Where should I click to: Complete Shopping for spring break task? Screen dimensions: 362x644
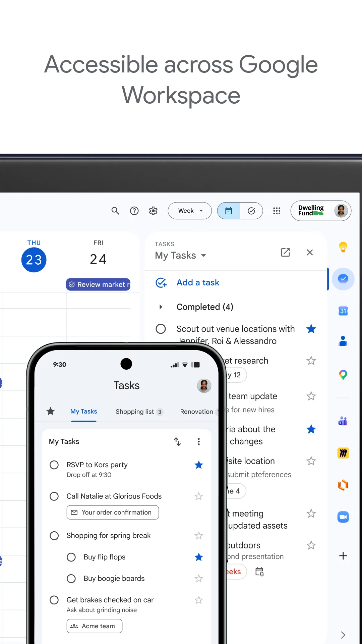coord(54,536)
